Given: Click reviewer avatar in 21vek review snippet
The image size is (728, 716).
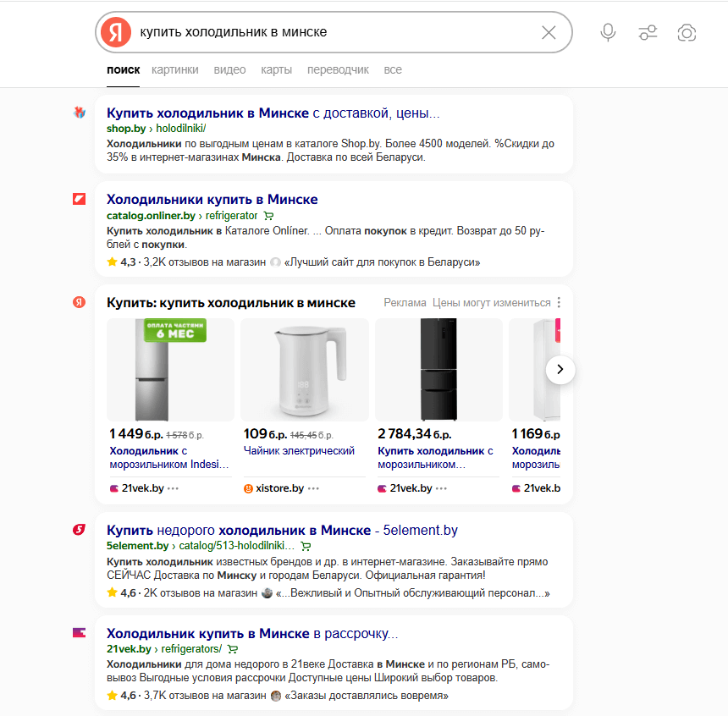Looking at the screenshot, I should (276, 696).
